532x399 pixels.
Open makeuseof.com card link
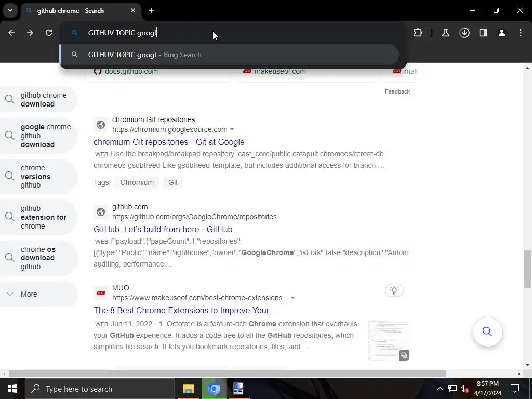click(280, 71)
